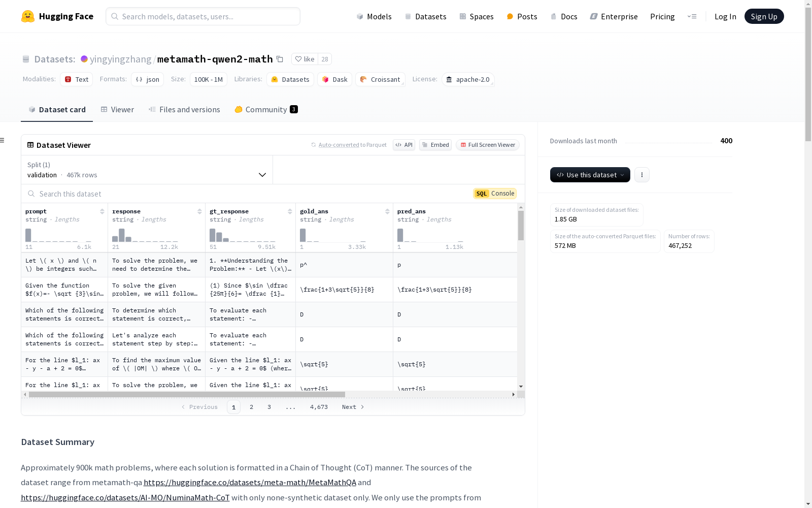Sort by the gt_response column sort icon

(290, 211)
